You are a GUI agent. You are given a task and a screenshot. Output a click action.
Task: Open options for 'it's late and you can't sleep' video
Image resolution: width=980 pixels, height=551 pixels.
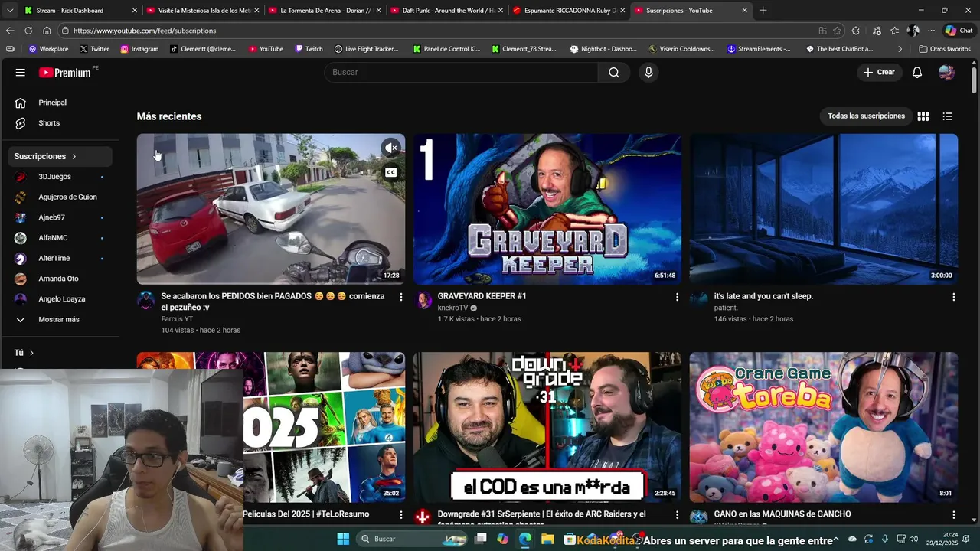point(953,297)
